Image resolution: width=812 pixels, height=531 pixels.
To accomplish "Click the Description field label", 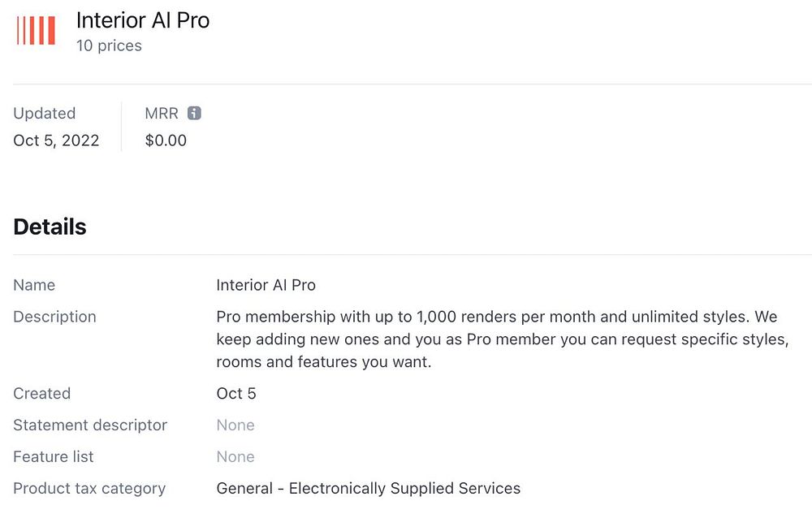I will [x=54, y=317].
